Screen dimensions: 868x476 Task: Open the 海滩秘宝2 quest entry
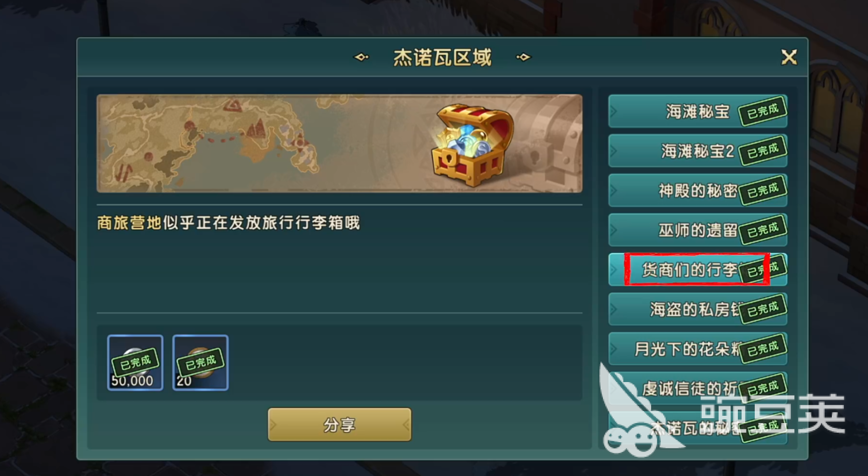[698, 151]
